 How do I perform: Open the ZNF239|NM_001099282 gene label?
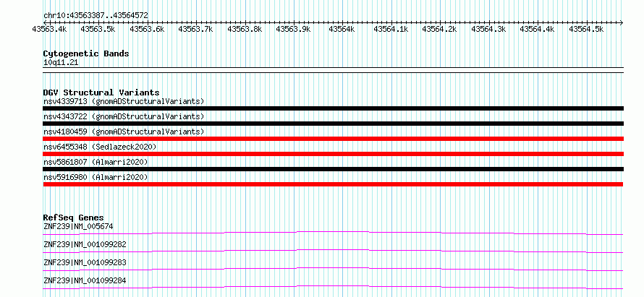85,244
